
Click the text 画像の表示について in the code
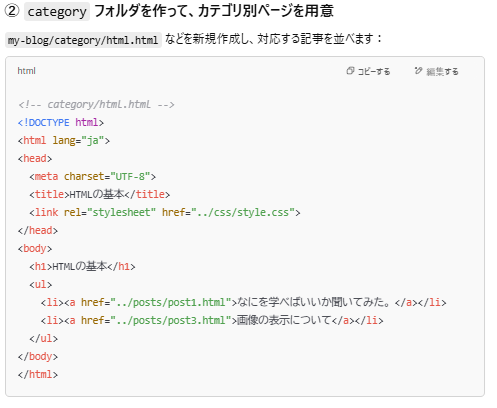284,320
